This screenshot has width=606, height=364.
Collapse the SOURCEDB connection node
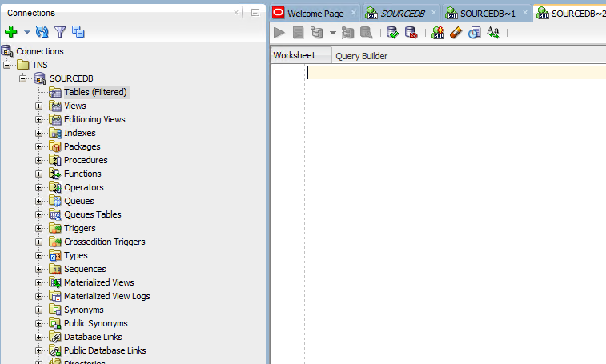point(23,78)
